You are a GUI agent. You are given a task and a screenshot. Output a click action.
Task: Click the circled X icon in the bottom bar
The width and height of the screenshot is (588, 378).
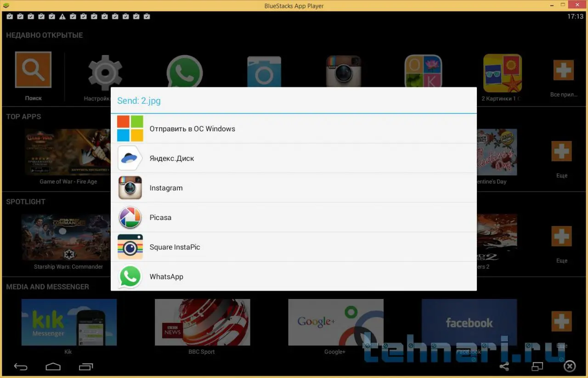click(x=570, y=366)
